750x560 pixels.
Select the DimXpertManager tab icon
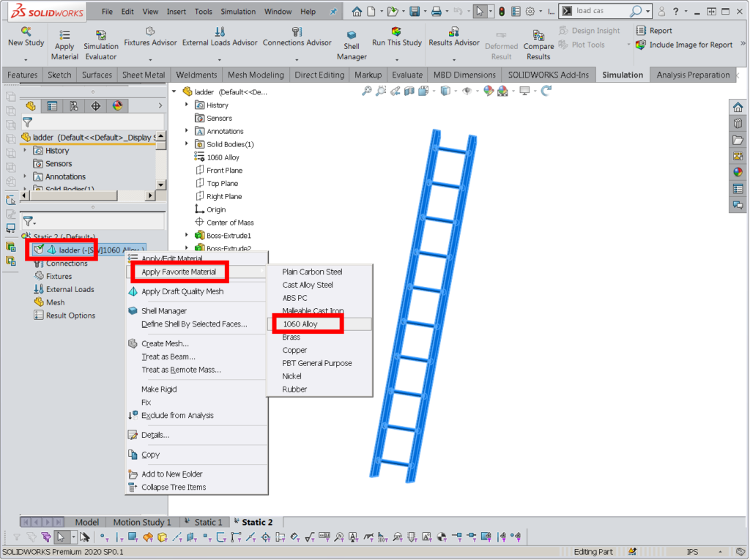coord(96,106)
